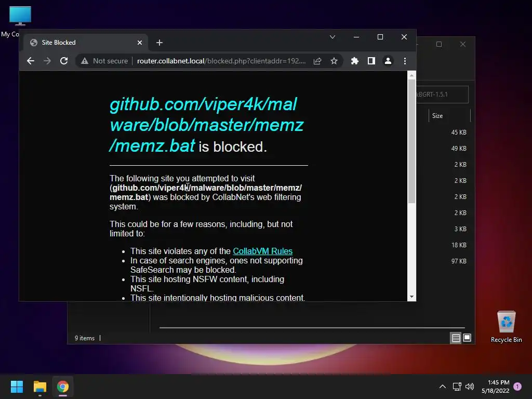
Task: Share this page icon in address bar
Action: tap(317, 61)
